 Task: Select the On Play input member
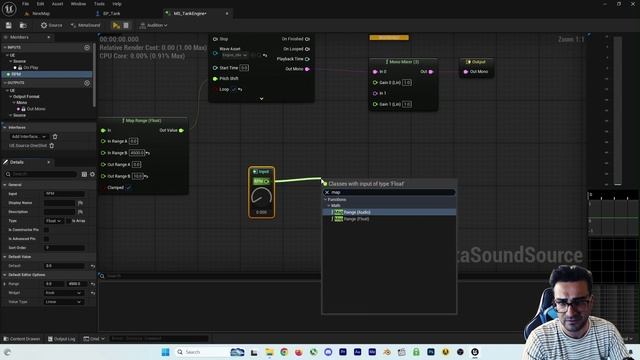31,67
